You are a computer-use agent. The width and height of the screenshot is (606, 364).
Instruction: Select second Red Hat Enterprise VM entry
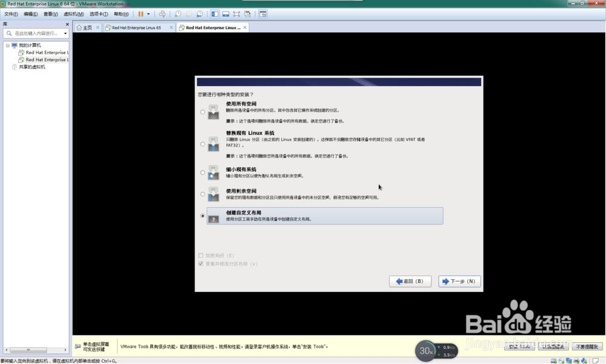tap(47, 60)
